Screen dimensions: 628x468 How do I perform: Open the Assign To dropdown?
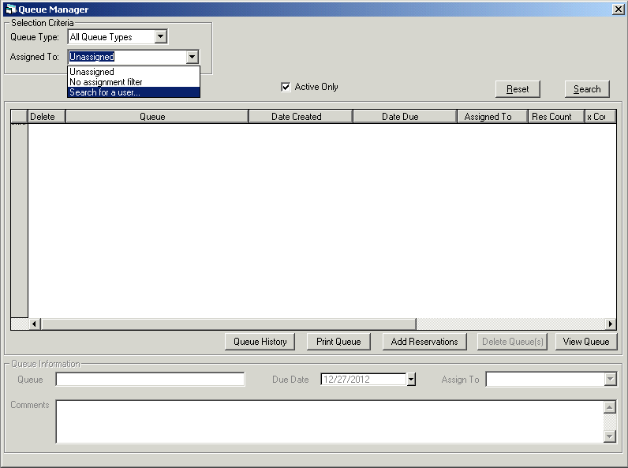[x=610, y=379]
